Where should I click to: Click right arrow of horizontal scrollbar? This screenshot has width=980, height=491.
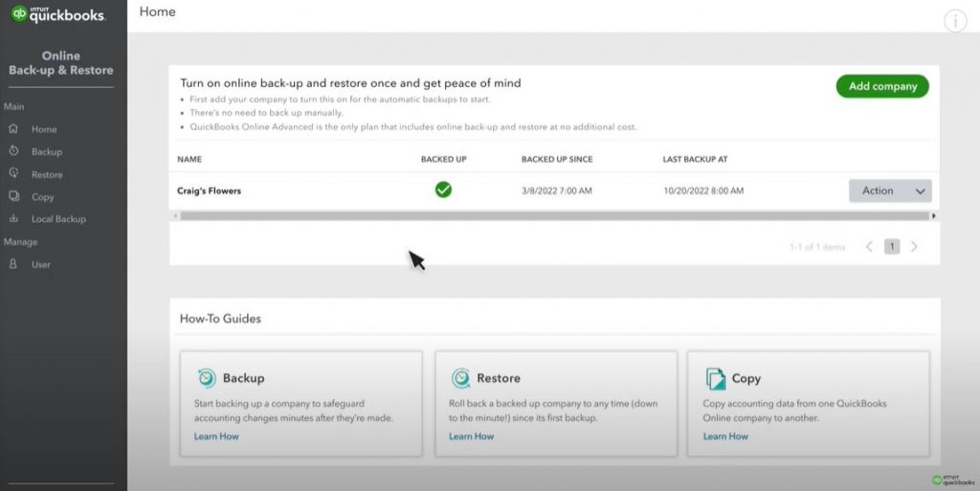tap(934, 216)
